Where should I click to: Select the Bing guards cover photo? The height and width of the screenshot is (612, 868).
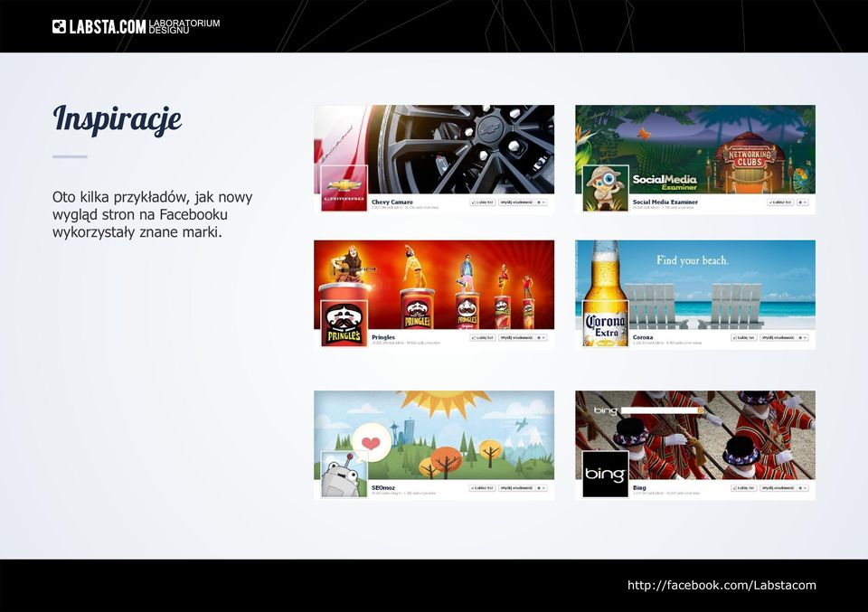(x=695, y=435)
